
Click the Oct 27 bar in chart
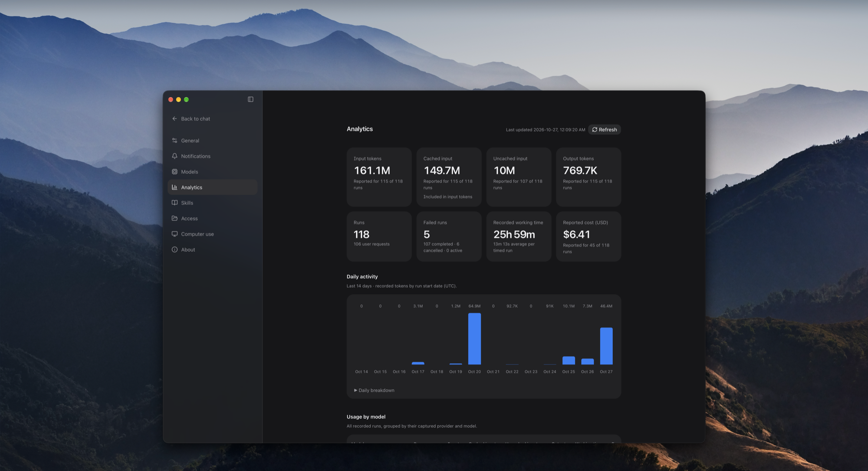(606, 346)
